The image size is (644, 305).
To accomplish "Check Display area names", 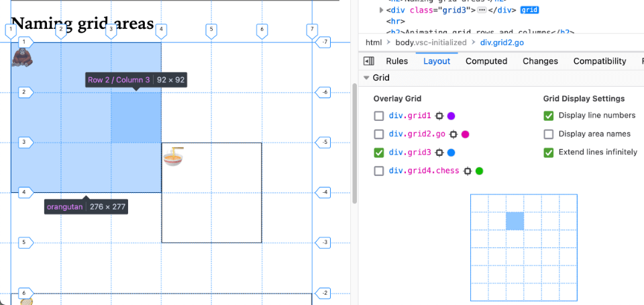I will click(549, 134).
